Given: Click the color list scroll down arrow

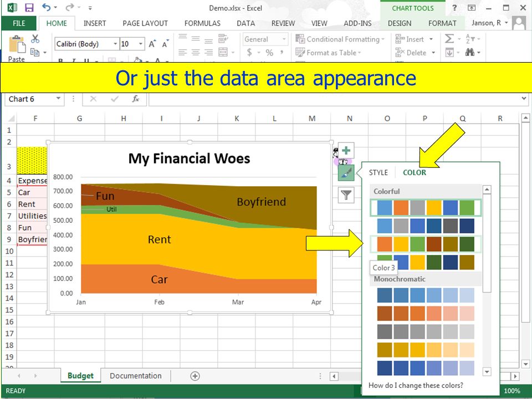Looking at the screenshot, I should [x=487, y=371].
